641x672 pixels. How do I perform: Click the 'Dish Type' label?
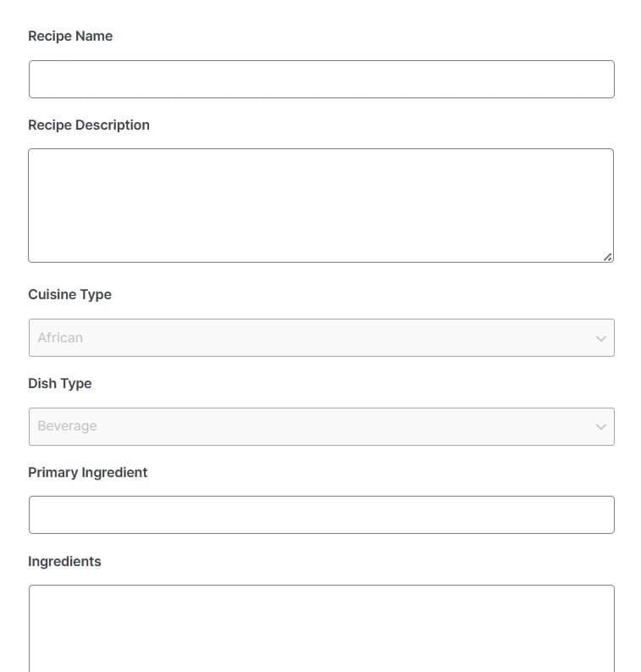coord(60,383)
